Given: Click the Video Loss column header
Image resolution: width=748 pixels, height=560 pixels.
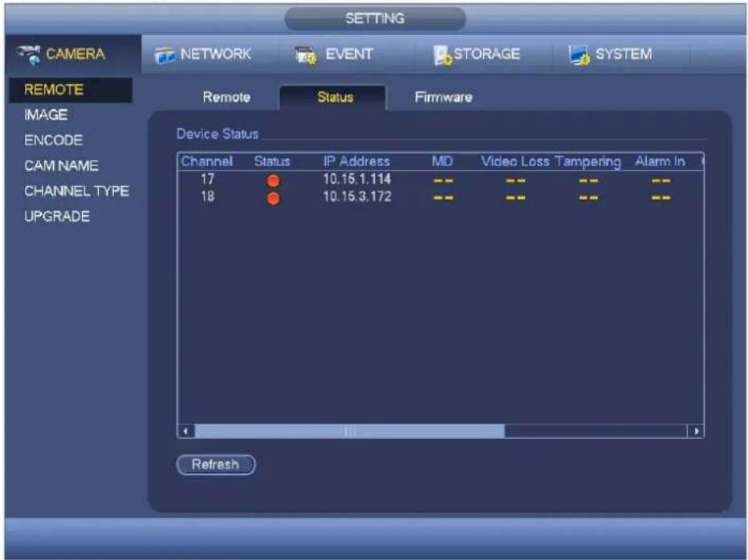Looking at the screenshot, I should pos(515,161).
